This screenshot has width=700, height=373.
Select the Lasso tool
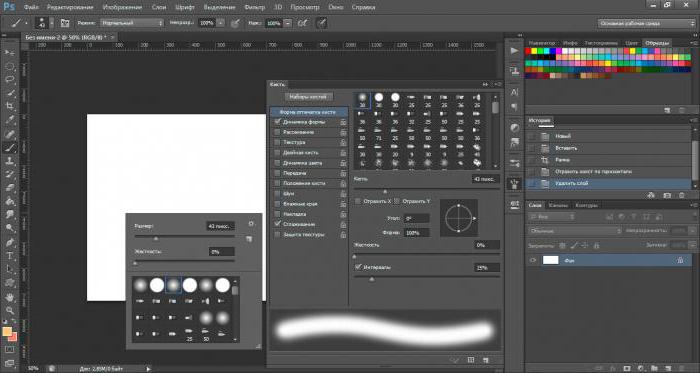(9, 79)
